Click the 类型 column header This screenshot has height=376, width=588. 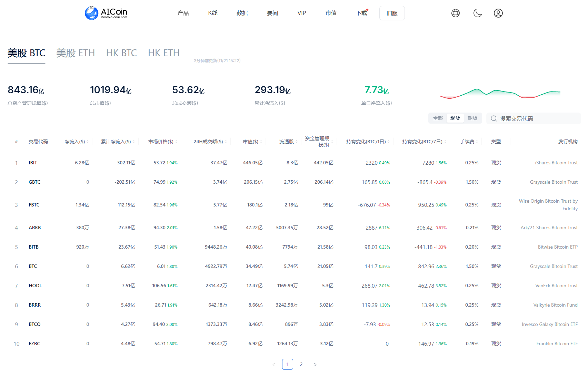(496, 142)
